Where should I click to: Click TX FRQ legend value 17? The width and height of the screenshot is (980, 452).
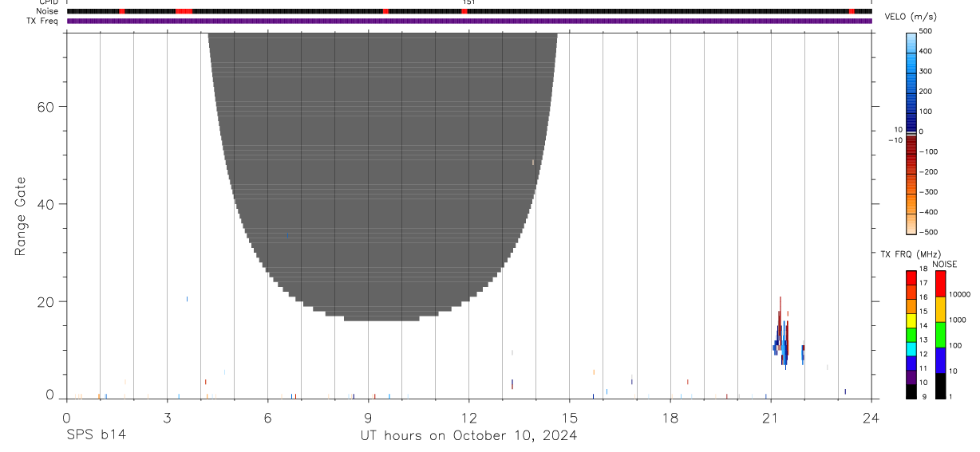pos(923,283)
